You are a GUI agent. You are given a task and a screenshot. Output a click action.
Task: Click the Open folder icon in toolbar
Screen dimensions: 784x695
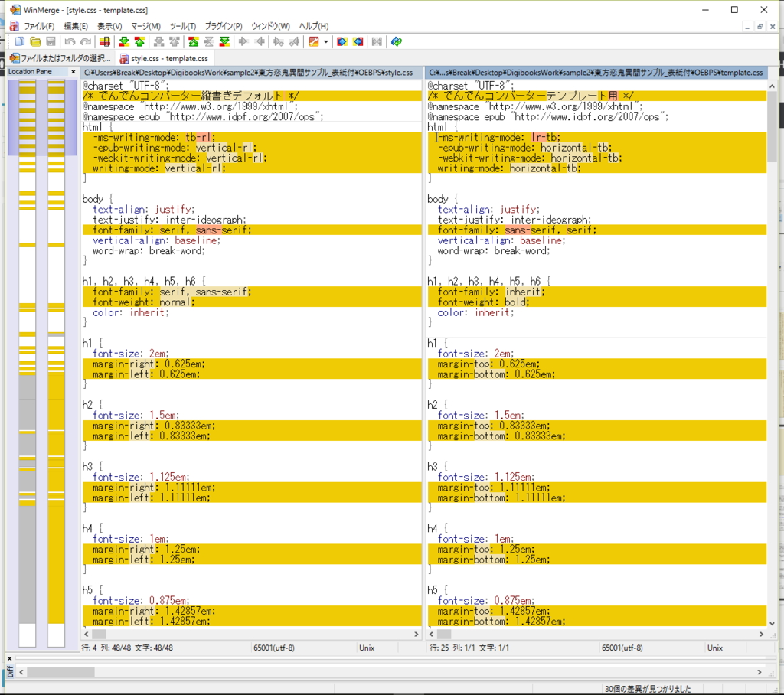[x=35, y=41]
